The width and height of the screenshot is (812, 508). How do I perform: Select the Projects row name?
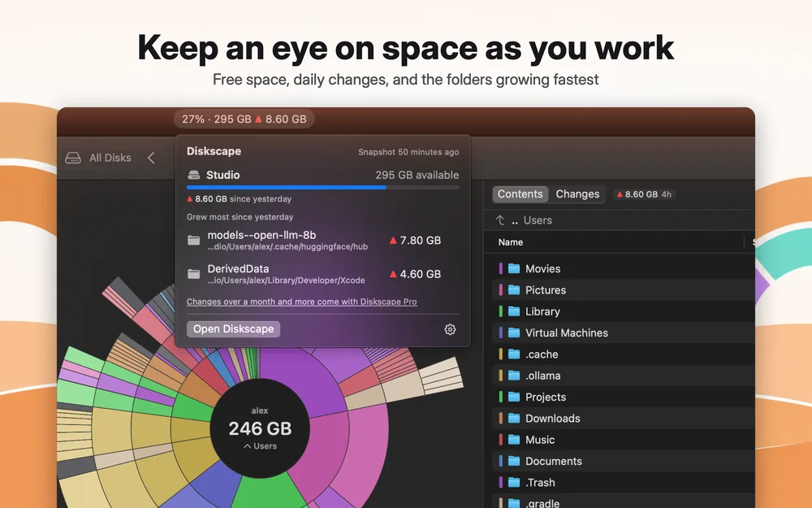point(546,397)
